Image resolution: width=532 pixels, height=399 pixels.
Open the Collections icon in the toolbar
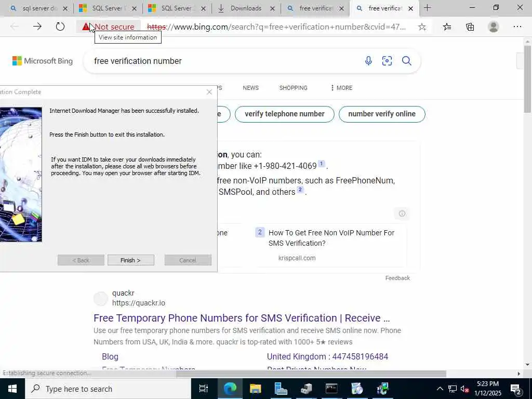(x=470, y=27)
